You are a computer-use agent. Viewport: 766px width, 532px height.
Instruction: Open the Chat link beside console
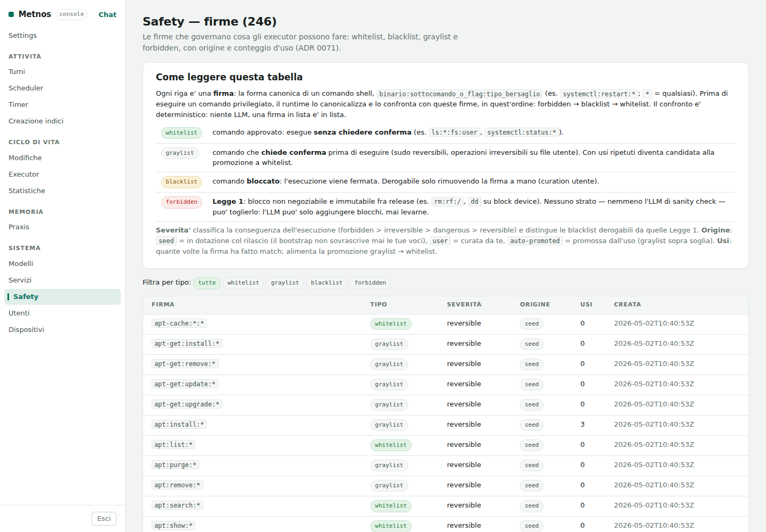coord(107,15)
